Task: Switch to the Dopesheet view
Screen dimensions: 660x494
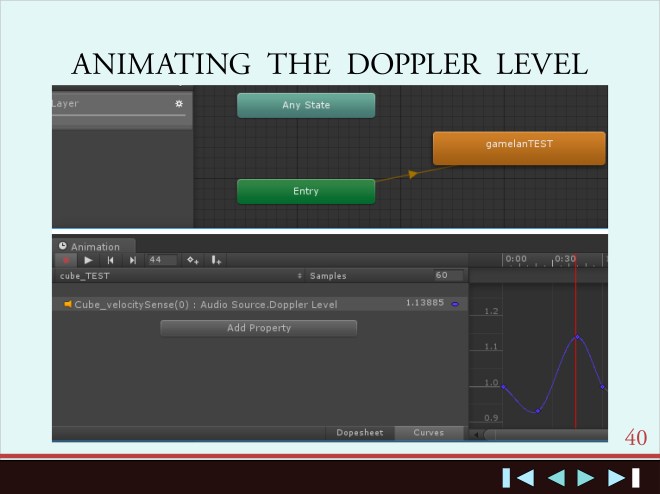Action: coord(360,433)
